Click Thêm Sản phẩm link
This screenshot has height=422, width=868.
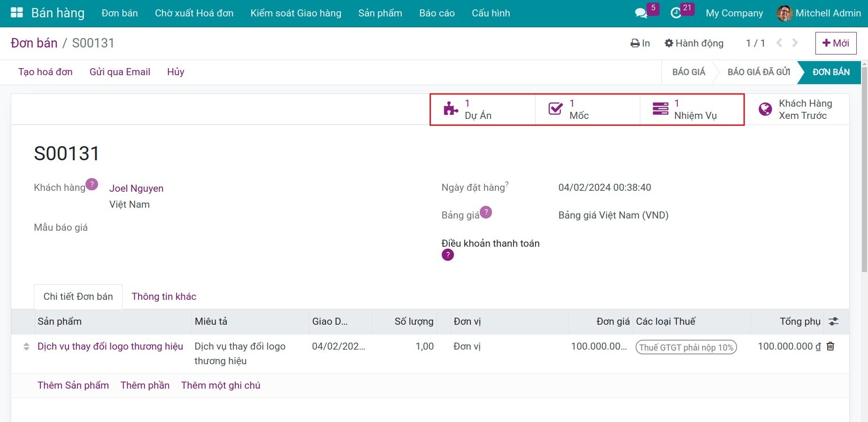click(x=73, y=385)
